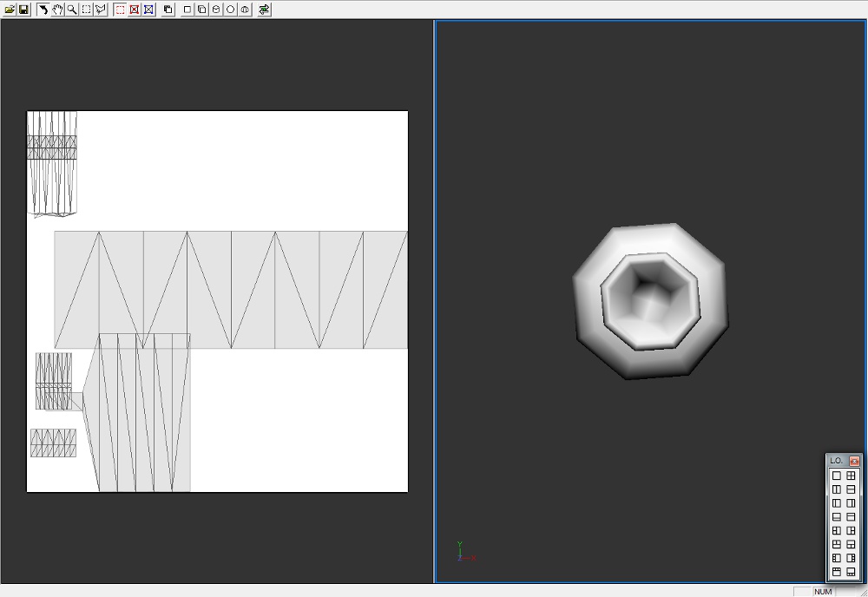
Task: Switch to four-view grid layout in L.O. panel
Action: point(852,476)
